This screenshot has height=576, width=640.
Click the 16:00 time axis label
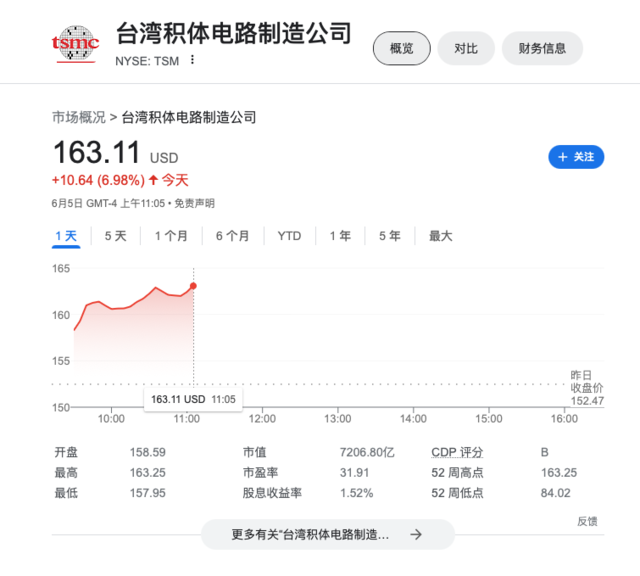point(564,419)
